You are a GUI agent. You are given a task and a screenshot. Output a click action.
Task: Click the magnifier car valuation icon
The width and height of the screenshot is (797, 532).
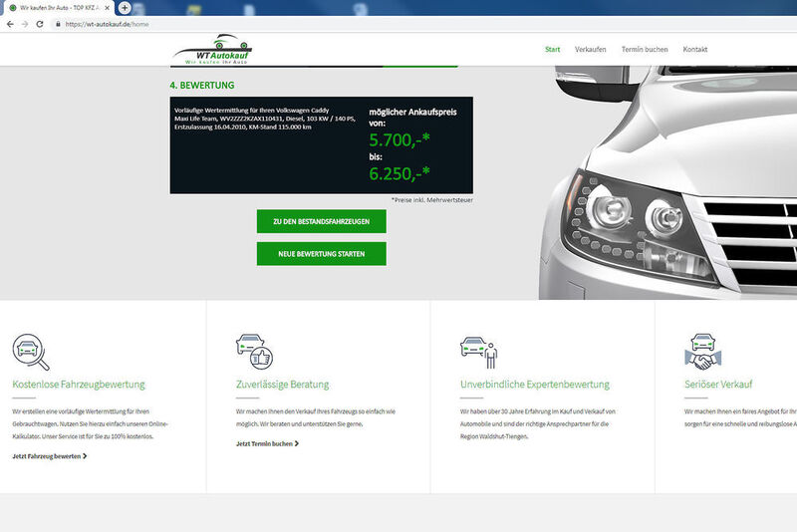point(31,352)
